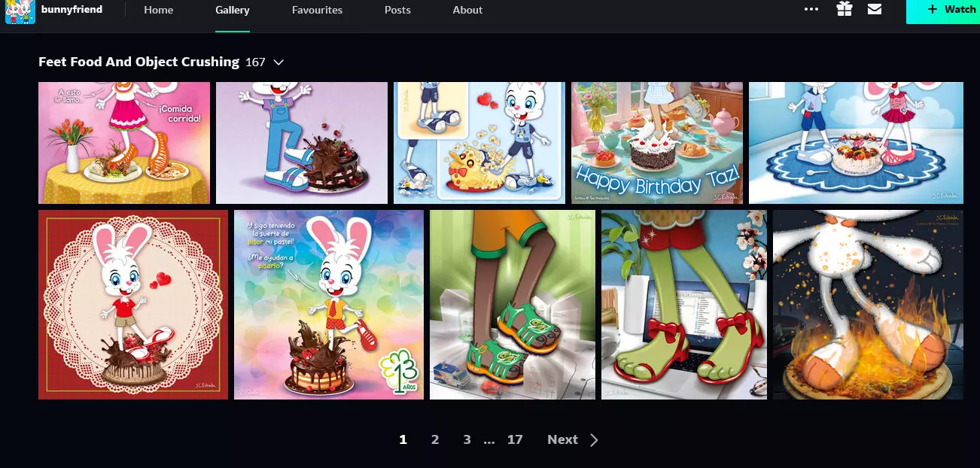Open the Happy Birthday Taz artwork thumbnail
980x468 pixels.
(x=657, y=143)
